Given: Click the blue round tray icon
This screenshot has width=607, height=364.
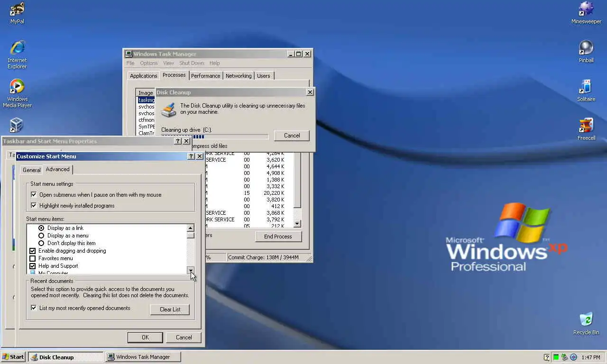Looking at the screenshot, I should click(x=573, y=357).
